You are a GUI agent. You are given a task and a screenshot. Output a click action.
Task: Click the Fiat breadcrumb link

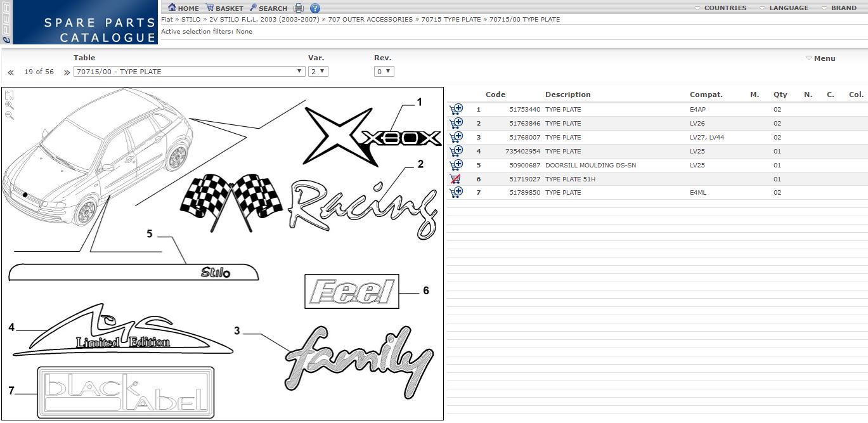[x=167, y=20]
